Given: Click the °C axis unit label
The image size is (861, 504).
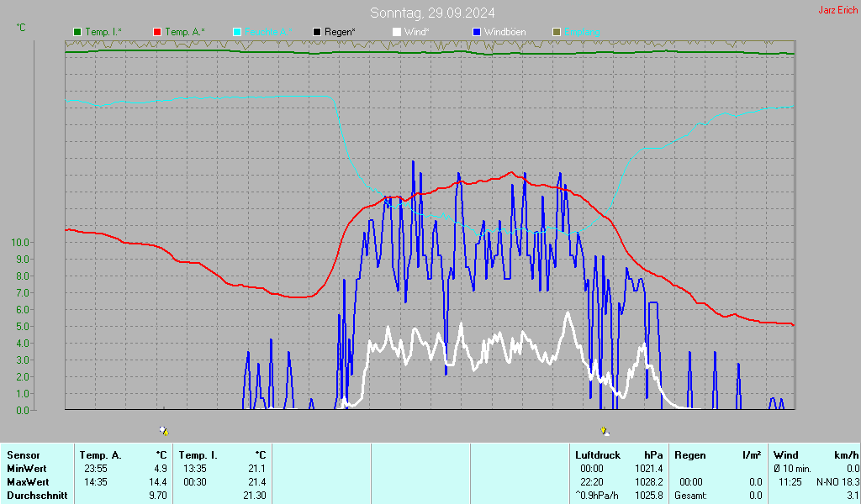Looking at the screenshot, I should [21, 28].
